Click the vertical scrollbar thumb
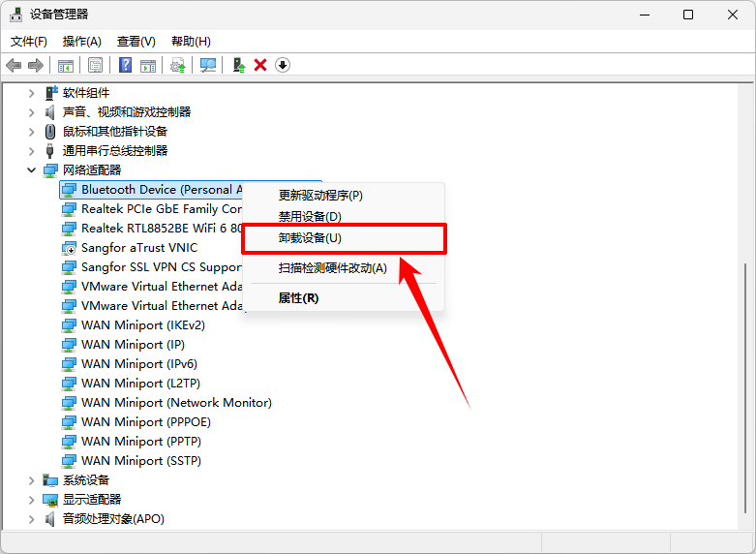 pyautogui.click(x=746, y=388)
